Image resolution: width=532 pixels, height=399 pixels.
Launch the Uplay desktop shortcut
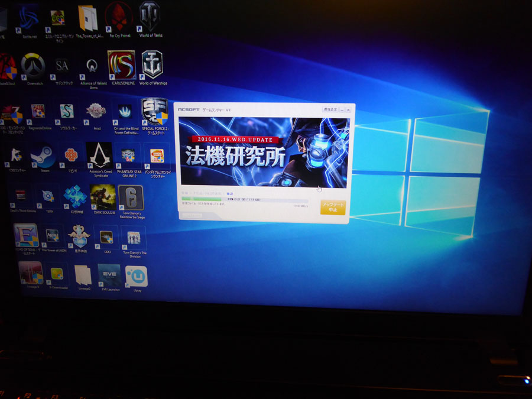137,278
